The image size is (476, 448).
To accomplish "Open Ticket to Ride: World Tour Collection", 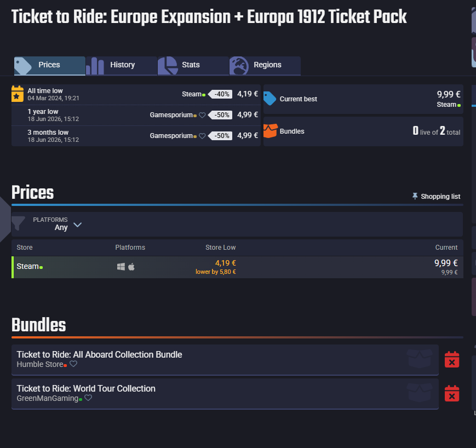I will click(86, 388).
